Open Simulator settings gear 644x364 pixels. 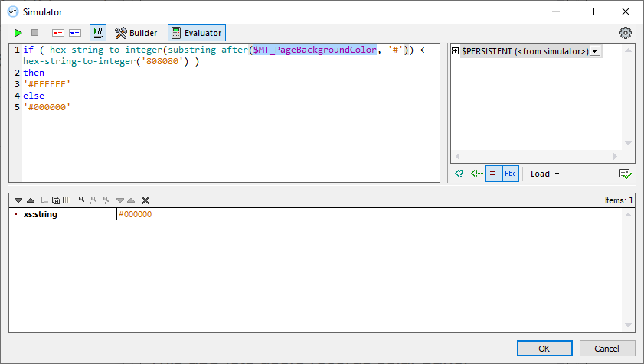click(x=626, y=33)
